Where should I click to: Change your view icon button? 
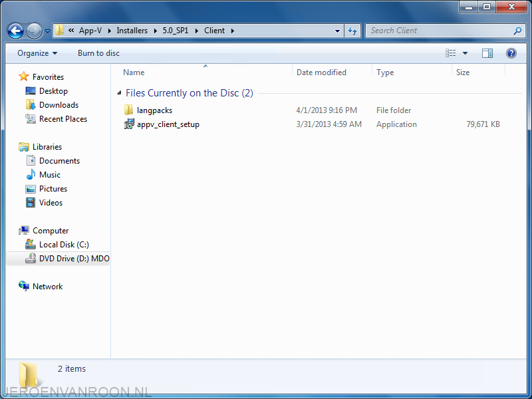[x=451, y=53]
